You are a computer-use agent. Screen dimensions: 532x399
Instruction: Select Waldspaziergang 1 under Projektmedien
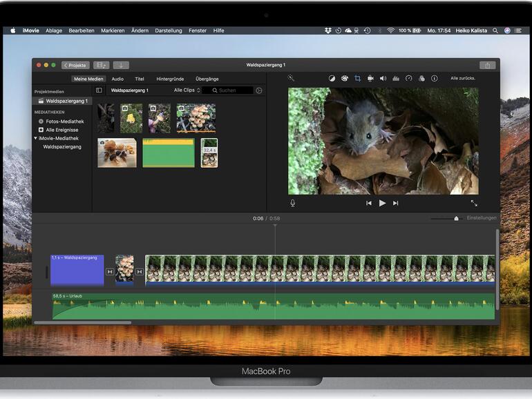62,101
